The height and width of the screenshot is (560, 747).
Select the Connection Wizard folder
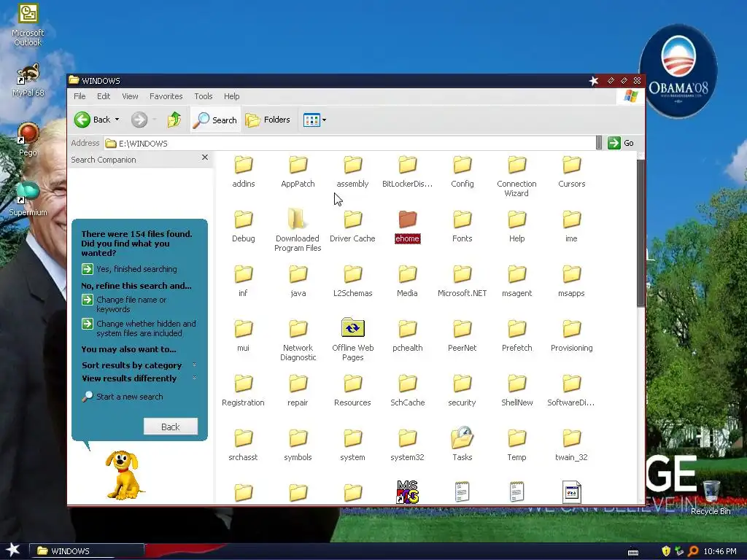click(517, 176)
